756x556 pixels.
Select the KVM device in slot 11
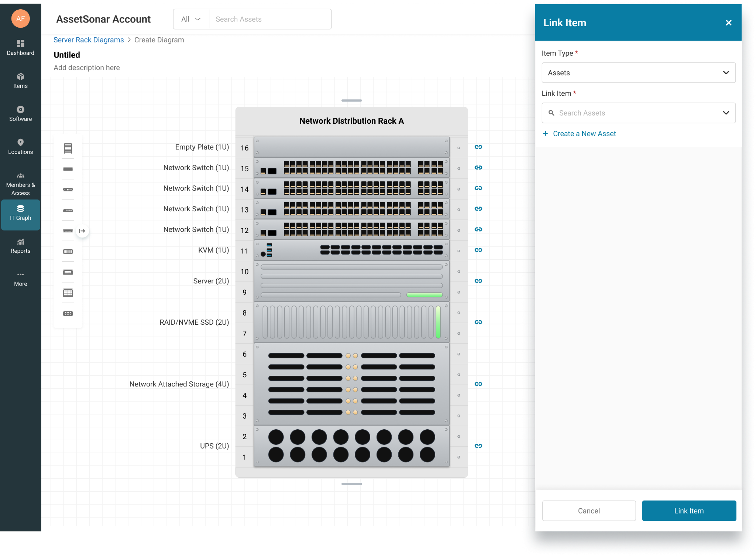click(x=351, y=250)
